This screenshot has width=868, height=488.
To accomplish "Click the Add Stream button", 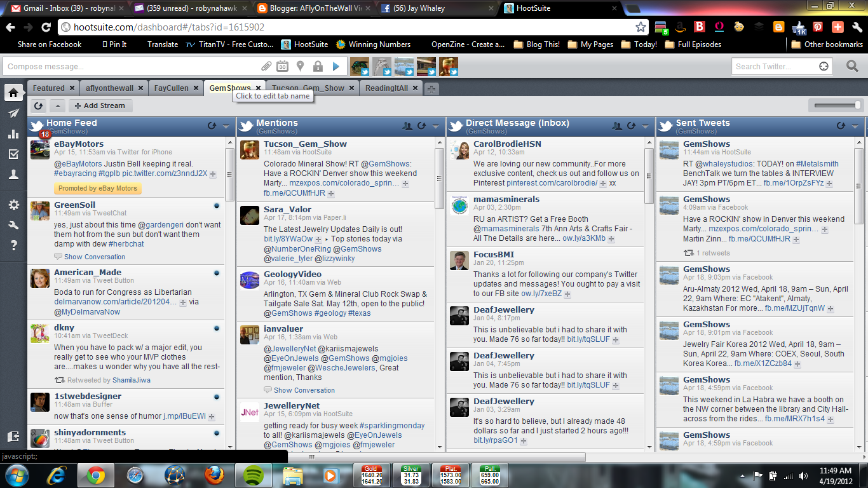I will pyautogui.click(x=100, y=106).
